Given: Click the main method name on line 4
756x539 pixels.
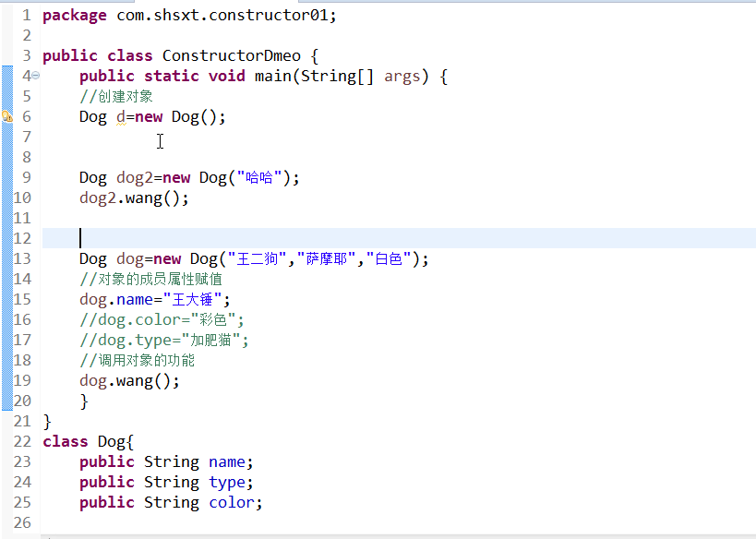Looking at the screenshot, I should click(273, 77).
